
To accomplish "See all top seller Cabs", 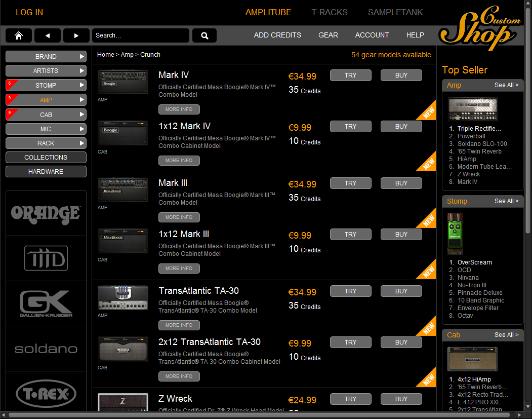I will coord(506,335).
